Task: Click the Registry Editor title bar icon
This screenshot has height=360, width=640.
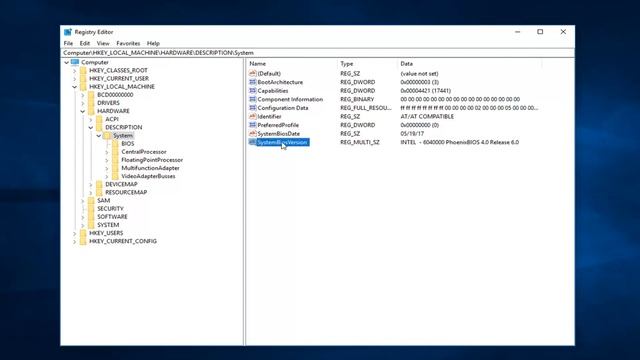Action: tap(68, 32)
